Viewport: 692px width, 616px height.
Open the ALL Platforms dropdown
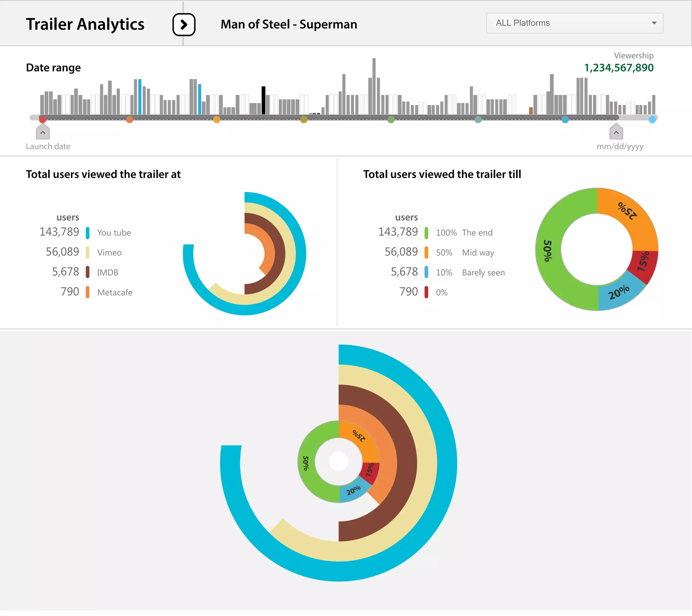tap(574, 23)
